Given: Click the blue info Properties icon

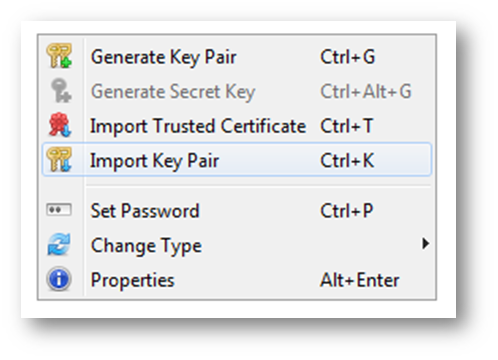Looking at the screenshot, I should click(x=59, y=279).
